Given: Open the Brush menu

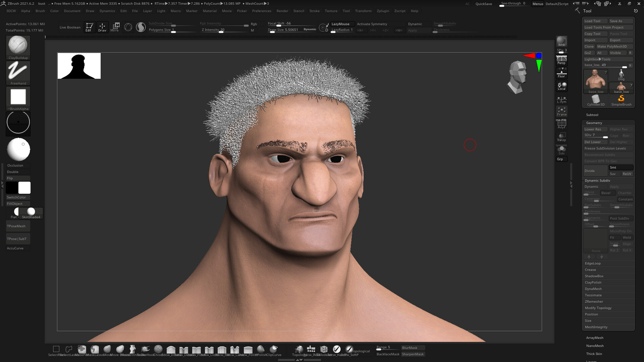Looking at the screenshot, I should (40, 11).
